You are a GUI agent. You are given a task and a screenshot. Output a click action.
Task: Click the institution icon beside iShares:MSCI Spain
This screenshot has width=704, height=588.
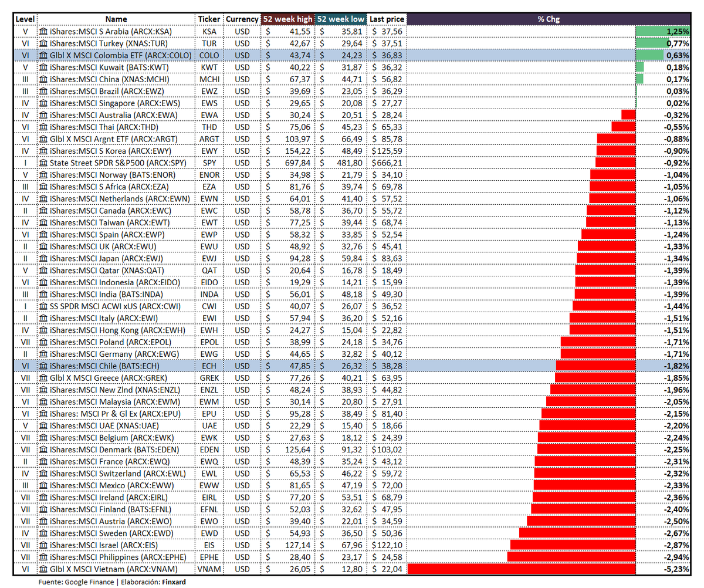(x=44, y=234)
